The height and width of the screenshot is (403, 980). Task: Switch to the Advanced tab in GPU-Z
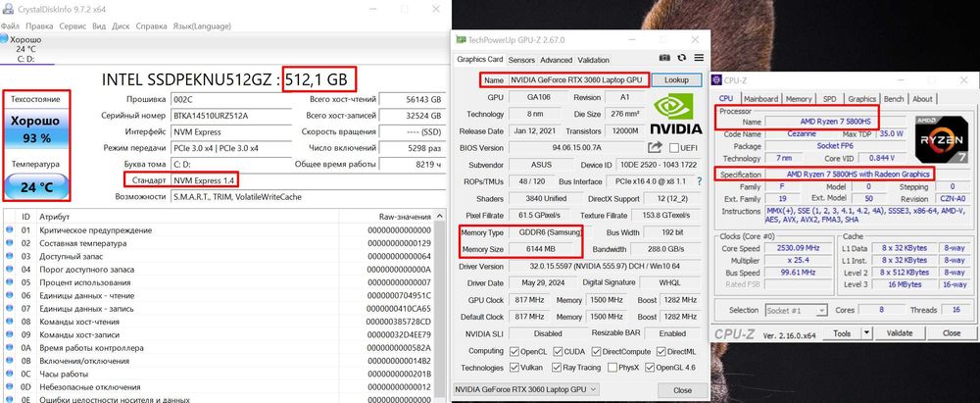(x=557, y=60)
